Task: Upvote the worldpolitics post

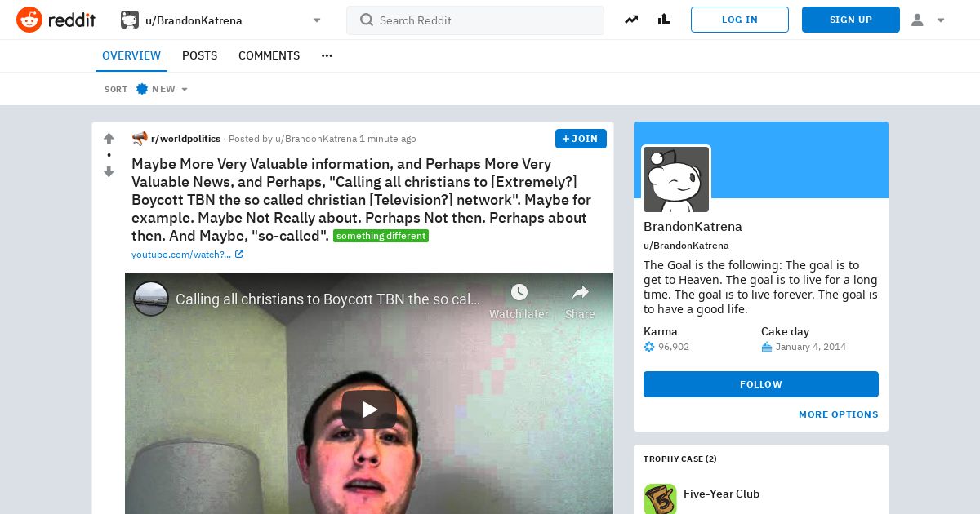Action: (x=109, y=139)
